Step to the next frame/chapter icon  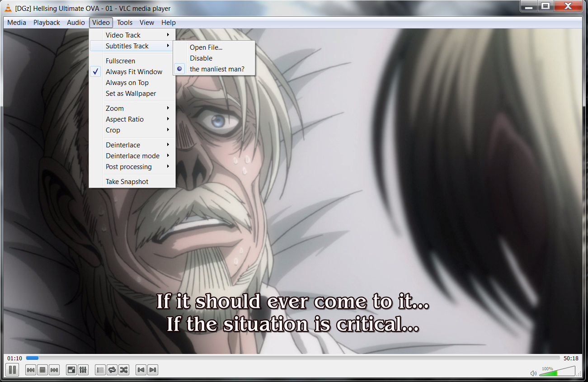click(x=153, y=370)
